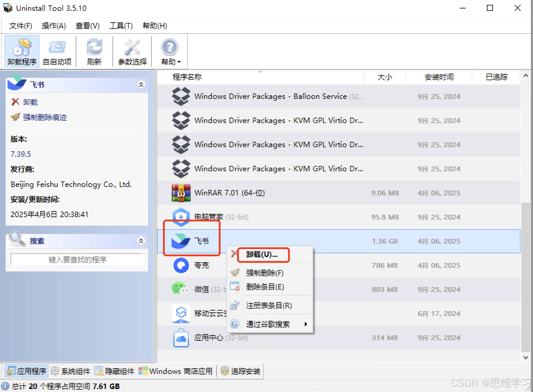
Task: Click the publisher Beijing Feishu Technology Co., Ltd.
Action: pyautogui.click(x=71, y=184)
